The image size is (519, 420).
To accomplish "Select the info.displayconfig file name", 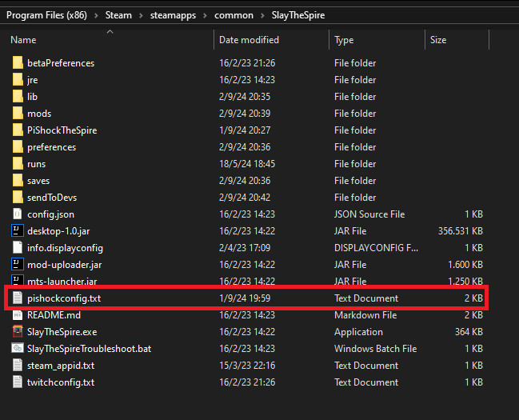I will (65, 248).
